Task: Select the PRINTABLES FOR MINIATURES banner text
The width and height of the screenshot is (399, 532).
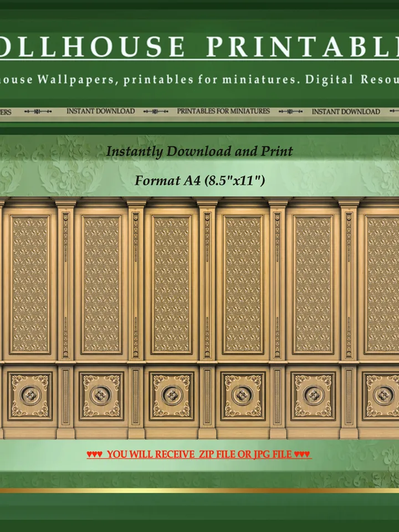Action: (223, 111)
